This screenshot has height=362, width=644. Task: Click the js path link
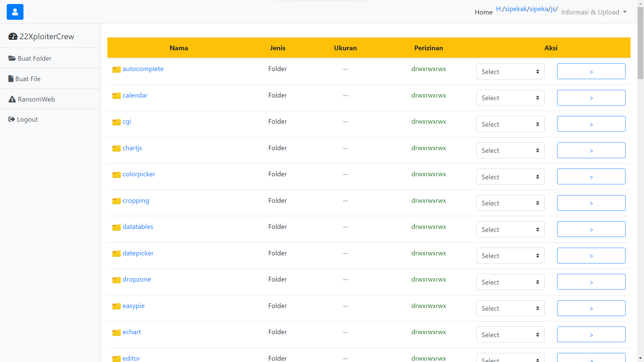553,9
